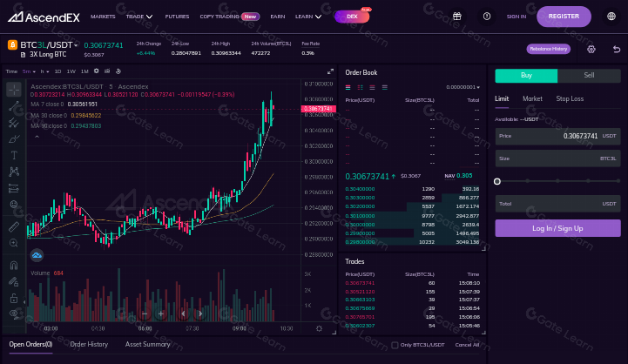Lock all drawing tools
This screenshot has width=628, height=364.
[14, 299]
